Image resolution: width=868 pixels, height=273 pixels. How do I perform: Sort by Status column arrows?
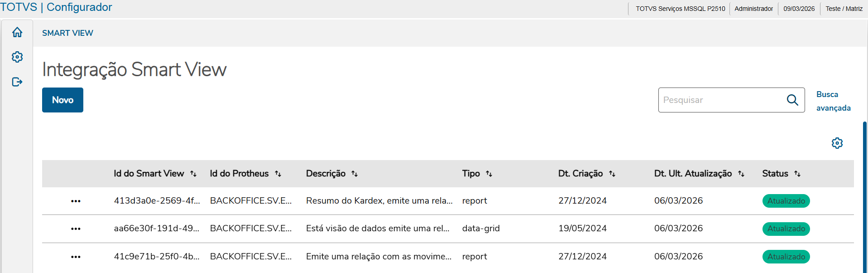[797, 174]
